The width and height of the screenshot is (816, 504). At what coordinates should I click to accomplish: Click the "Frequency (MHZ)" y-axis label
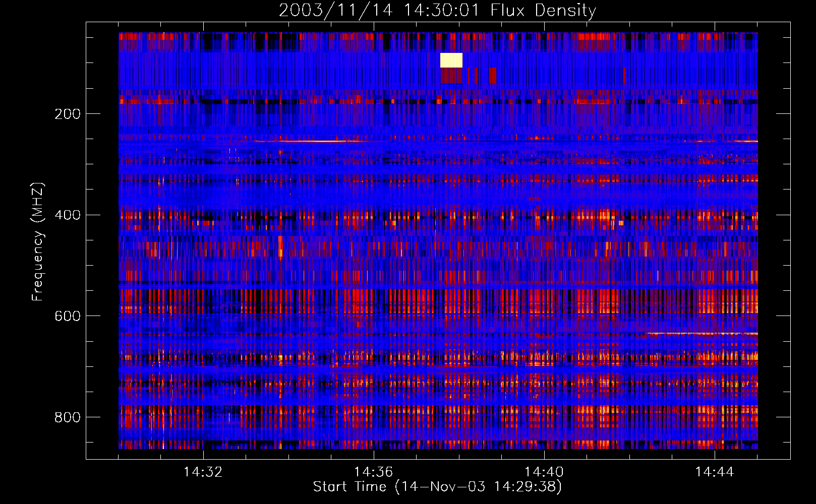[x=38, y=241]
